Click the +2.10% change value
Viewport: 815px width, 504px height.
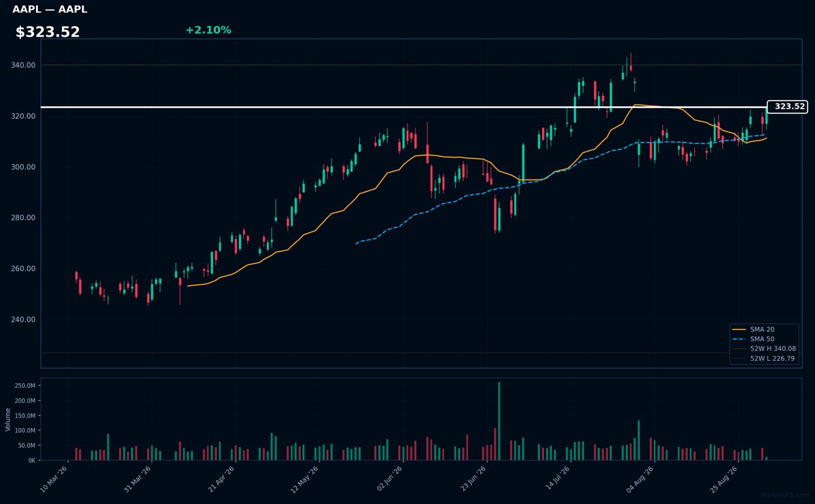coord(208,30)
